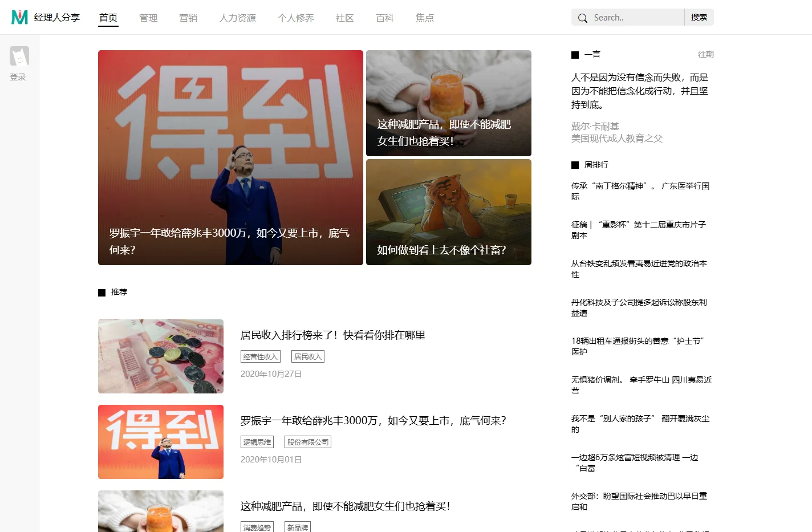Open article title 居民收入排行榜来了
The height and width of the screenshot is (532, 812).
coord(333,335)
